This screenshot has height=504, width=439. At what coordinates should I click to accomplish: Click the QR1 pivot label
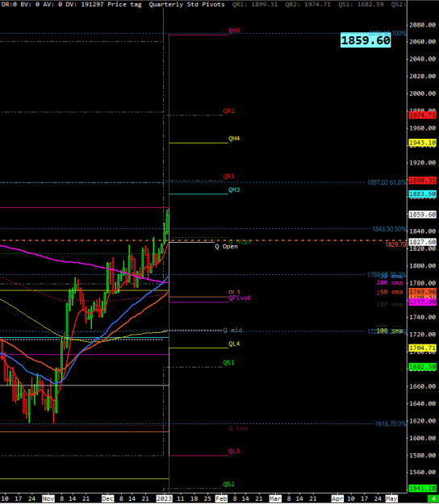[x=228, y=177]
